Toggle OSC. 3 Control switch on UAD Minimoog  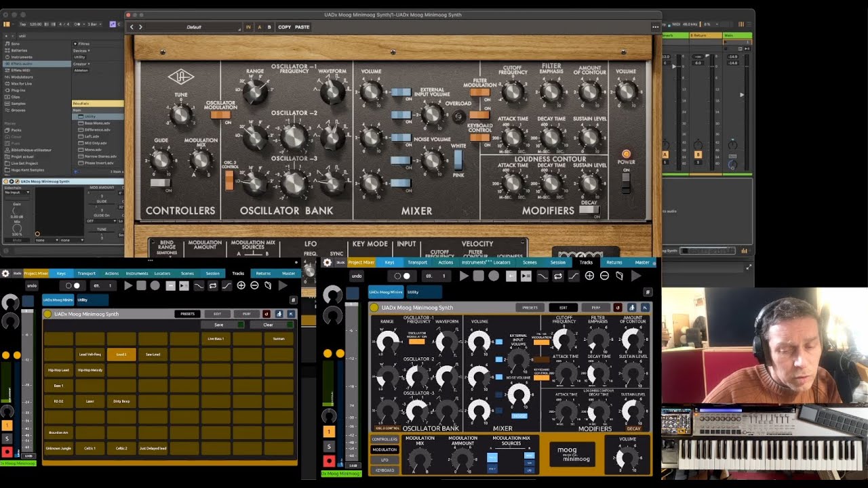pos(229,180)
